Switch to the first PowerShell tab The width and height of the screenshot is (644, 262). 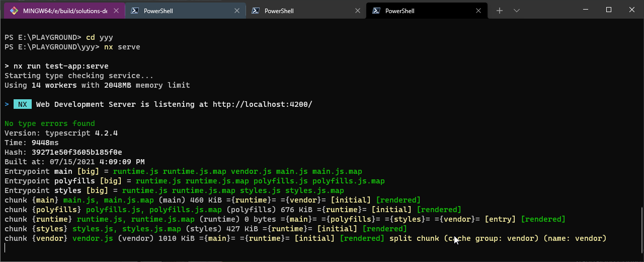tap(185, 11)
